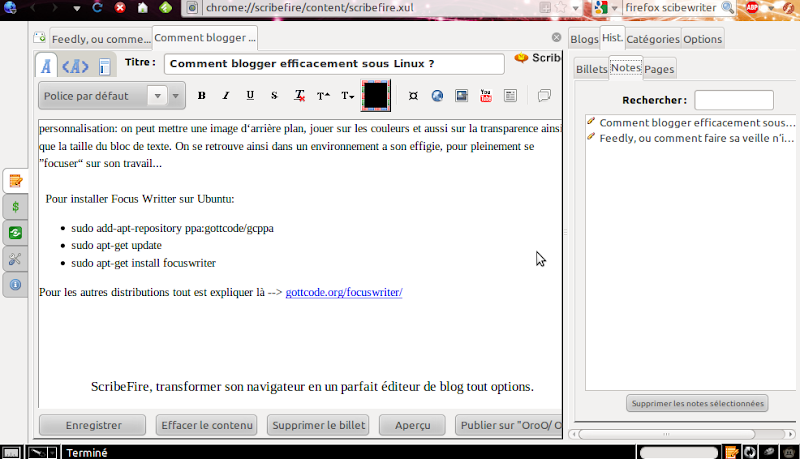Open the black text color picker
Viewport: 800px width, 459px height.
click(x=376, y=95)
